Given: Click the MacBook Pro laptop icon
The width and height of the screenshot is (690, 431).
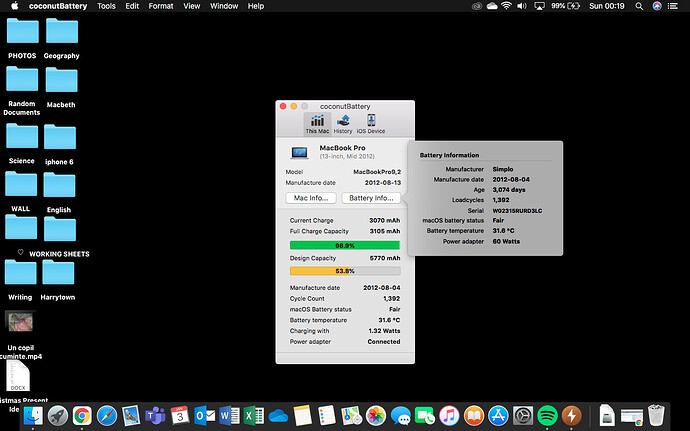Looking at the screenshot, I should (300, 152).
